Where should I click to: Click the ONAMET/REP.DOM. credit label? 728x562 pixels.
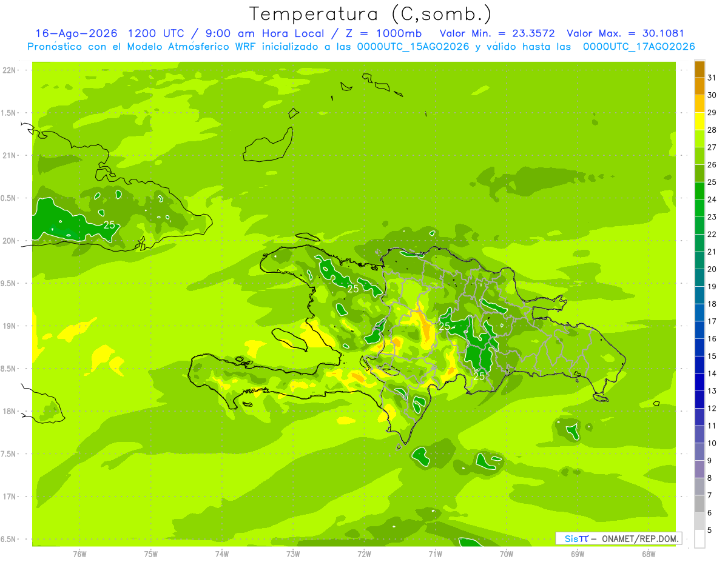639,538
